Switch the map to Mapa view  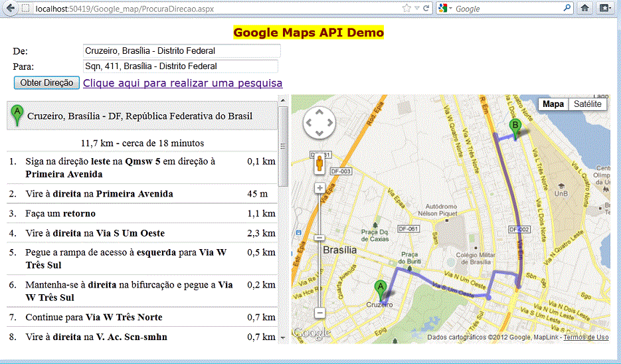553,104
